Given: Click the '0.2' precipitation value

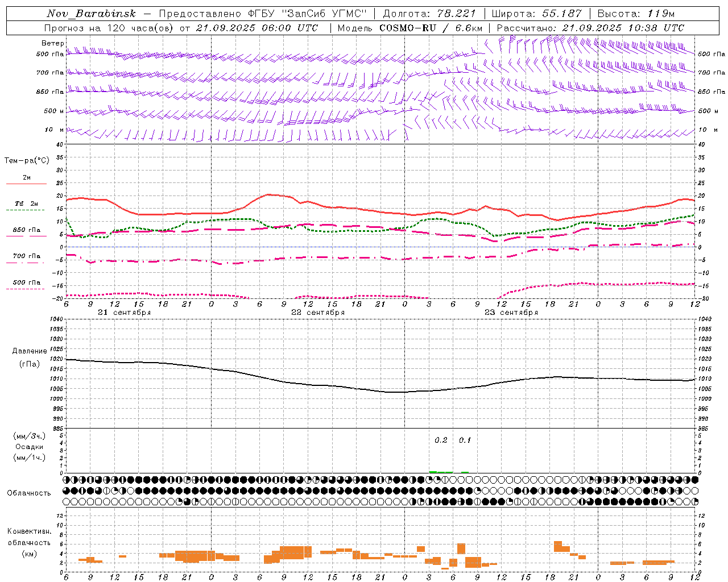Looking at the screenshot, I should (x=441, y=440).
